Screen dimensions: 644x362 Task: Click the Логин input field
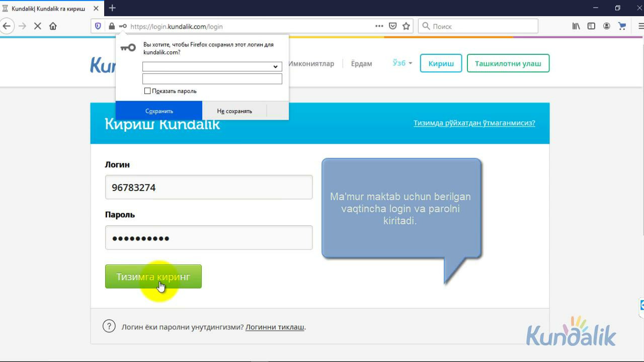pos(209,188)
